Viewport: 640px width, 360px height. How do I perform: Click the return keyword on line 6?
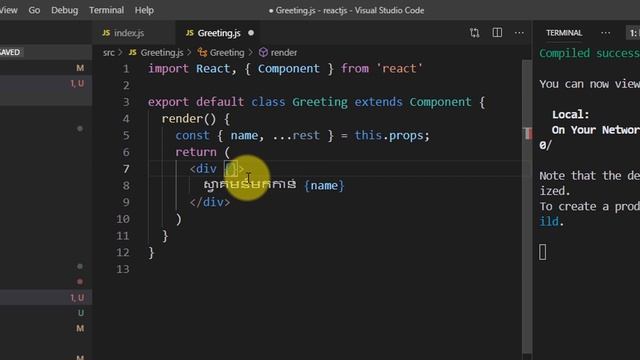point(196,152)
